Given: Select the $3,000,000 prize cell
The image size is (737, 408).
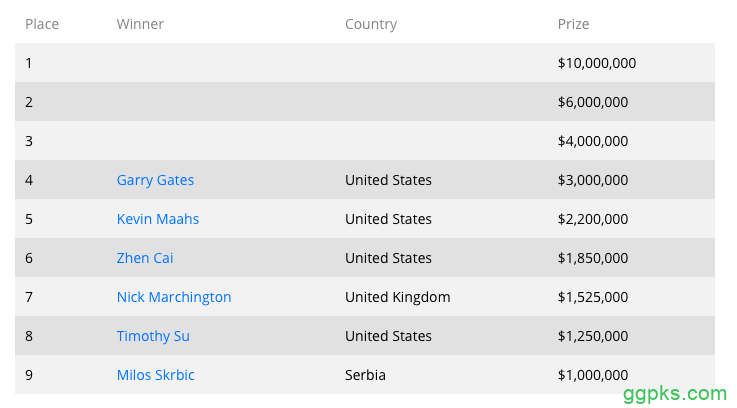Looking at the screenshot, I should coord(593,180).
